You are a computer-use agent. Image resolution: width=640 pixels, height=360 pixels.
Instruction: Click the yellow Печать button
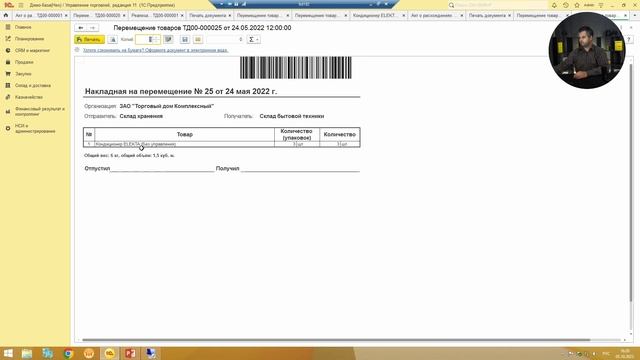89,40
